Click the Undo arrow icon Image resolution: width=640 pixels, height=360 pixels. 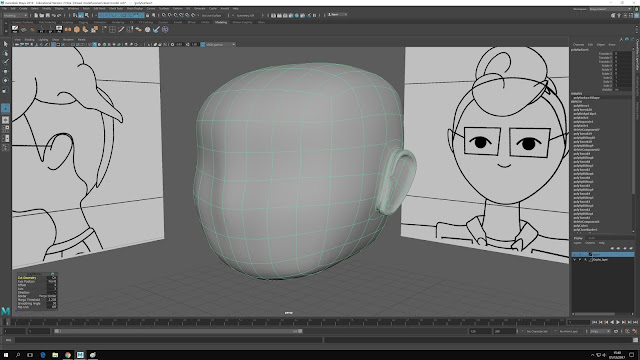click(x=53, y=15)
